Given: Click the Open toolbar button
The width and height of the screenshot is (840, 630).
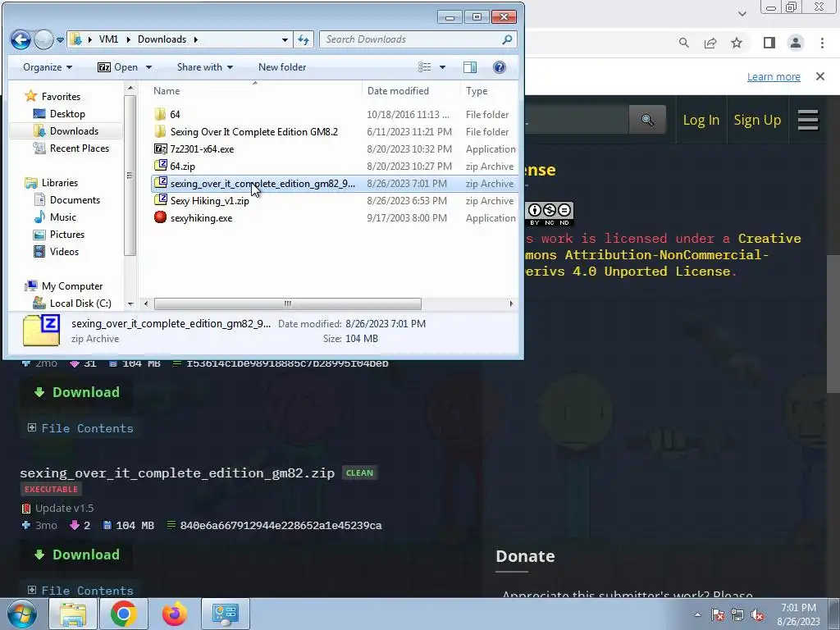Looking at the screenshot, I should click(117, 67).
